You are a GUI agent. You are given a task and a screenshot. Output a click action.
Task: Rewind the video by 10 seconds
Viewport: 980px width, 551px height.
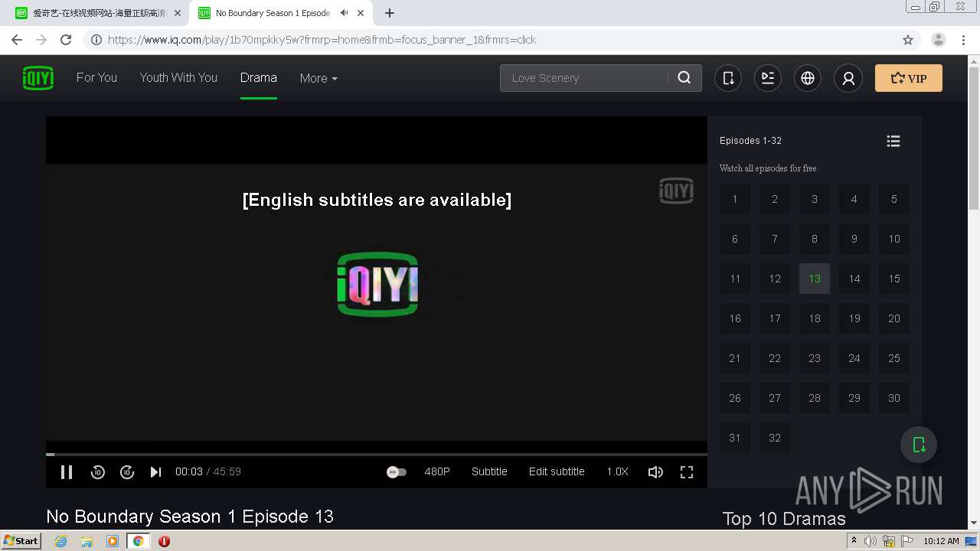[97, 472]
